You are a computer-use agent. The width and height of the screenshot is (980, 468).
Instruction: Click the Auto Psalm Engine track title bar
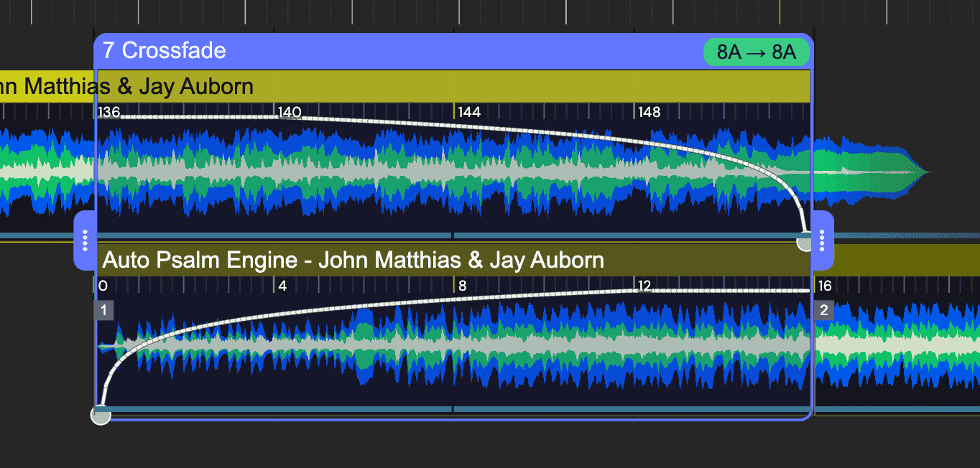click(x=353, y=260)
